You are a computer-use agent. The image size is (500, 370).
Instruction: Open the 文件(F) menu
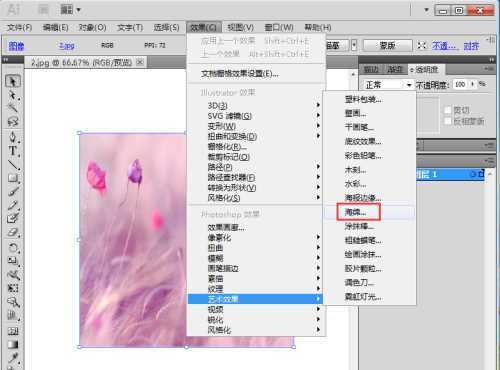coord(20,27)
